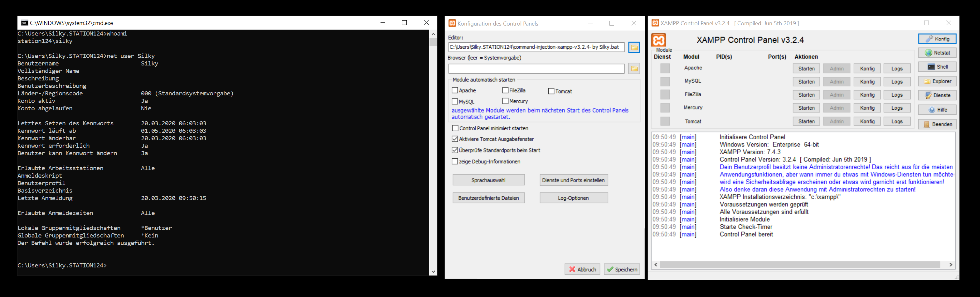Open Konfig for Apache row
Viewport: 980px width, 297px height.
pos(867,69)
